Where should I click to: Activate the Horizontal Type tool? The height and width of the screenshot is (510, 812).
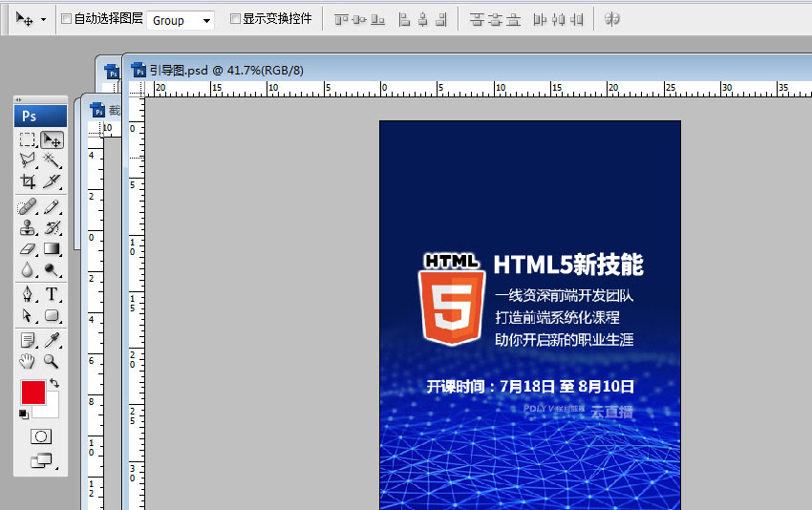pyautogui.click(x=53, y=293)
